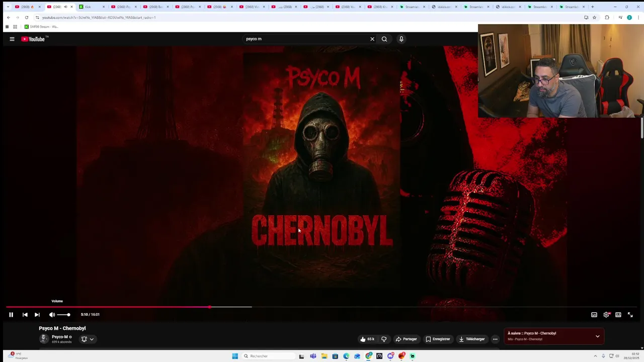Go to the YouTube home logo
This screenshot has width=644, height=362.
pyautogui.click(x=34, y=39)
